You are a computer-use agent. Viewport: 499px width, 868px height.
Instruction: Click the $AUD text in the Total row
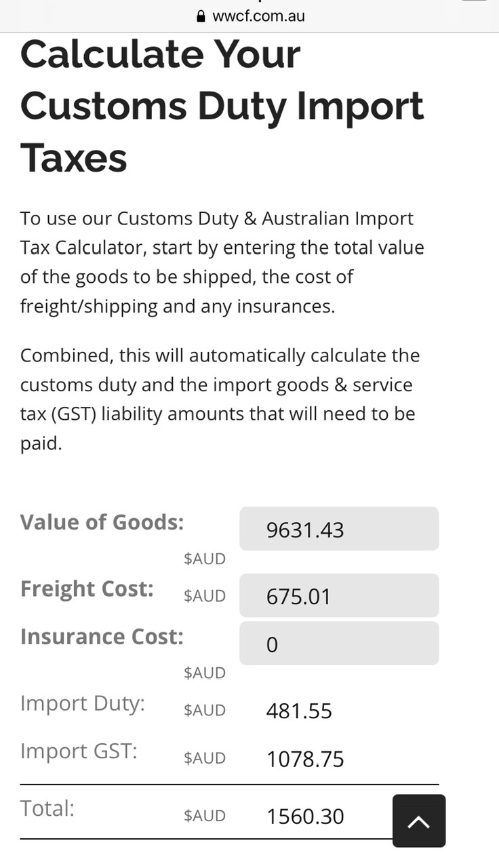204,816
